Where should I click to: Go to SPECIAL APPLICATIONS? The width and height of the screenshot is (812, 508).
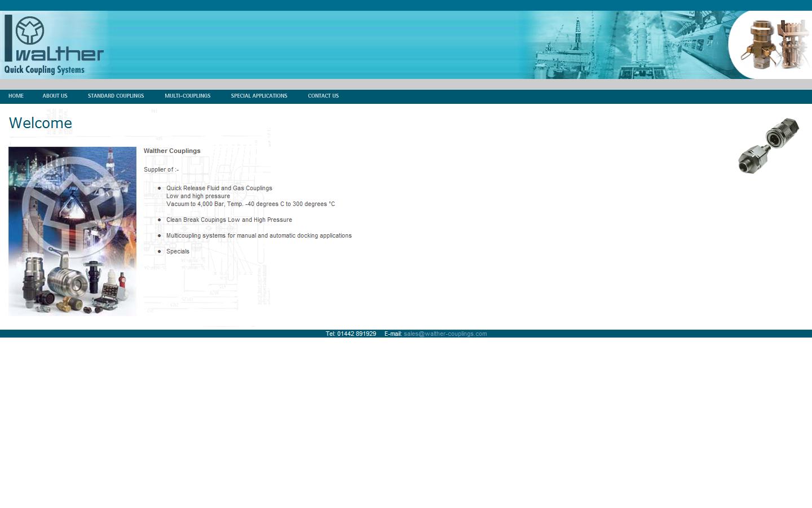(259, 96)
